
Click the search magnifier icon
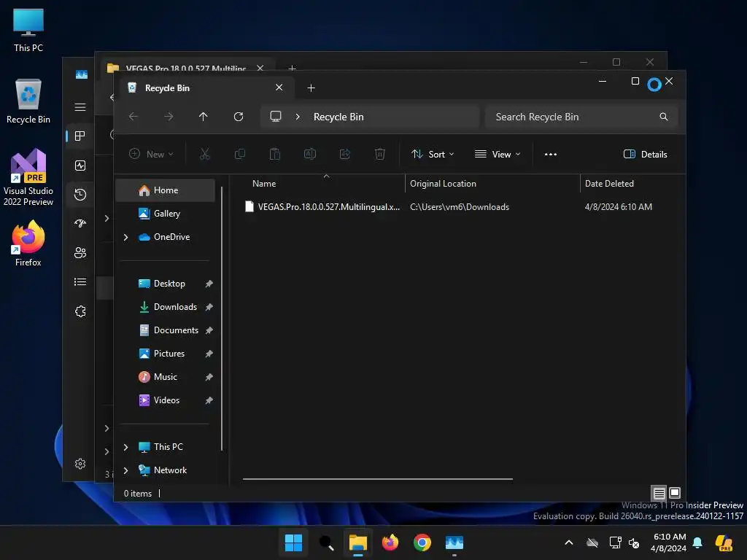(x=664, y=117)
